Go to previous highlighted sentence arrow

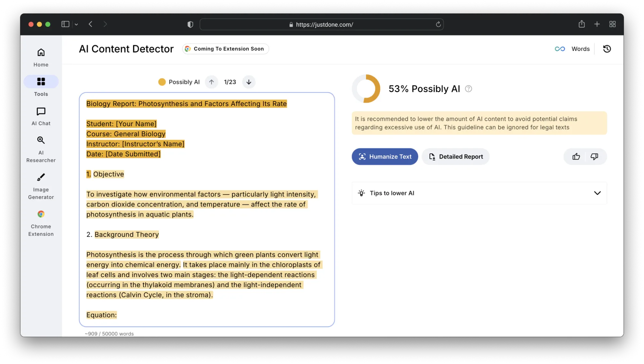tap(211, 82)
